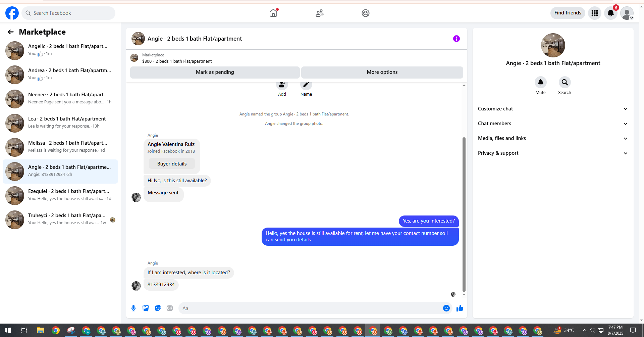Show hidden system tray icons

[585, 331]
